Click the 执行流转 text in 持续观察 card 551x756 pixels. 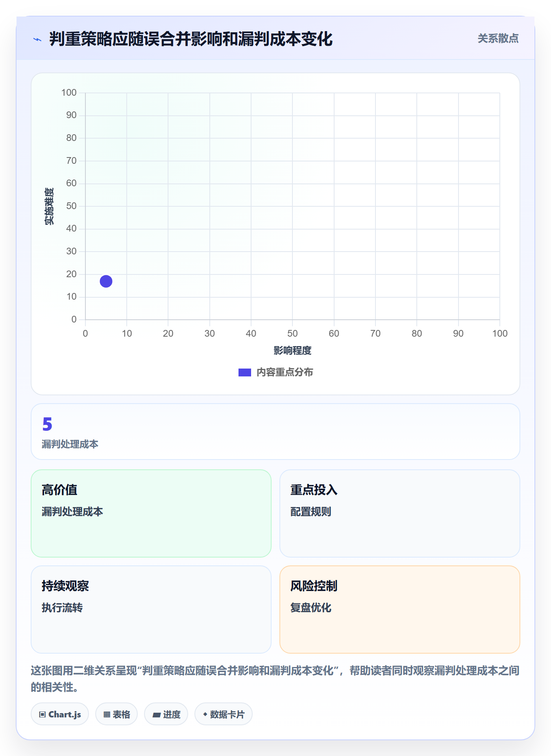[x=62, y=608]
